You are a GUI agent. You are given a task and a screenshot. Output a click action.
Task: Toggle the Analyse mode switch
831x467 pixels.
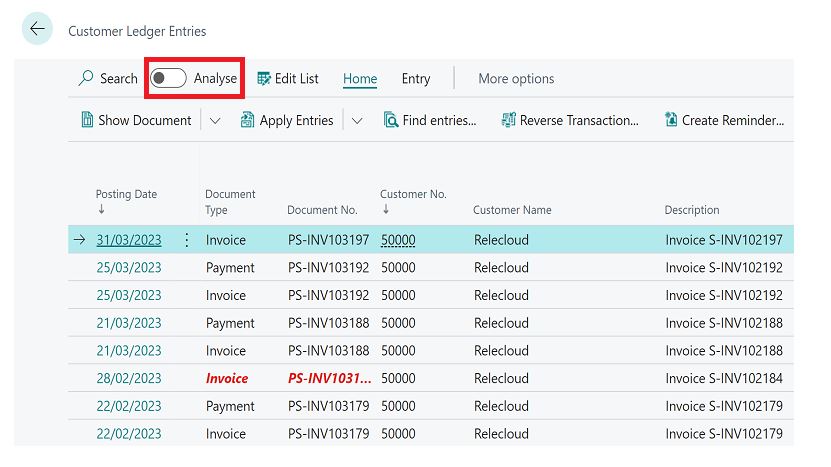pos(169,79)
